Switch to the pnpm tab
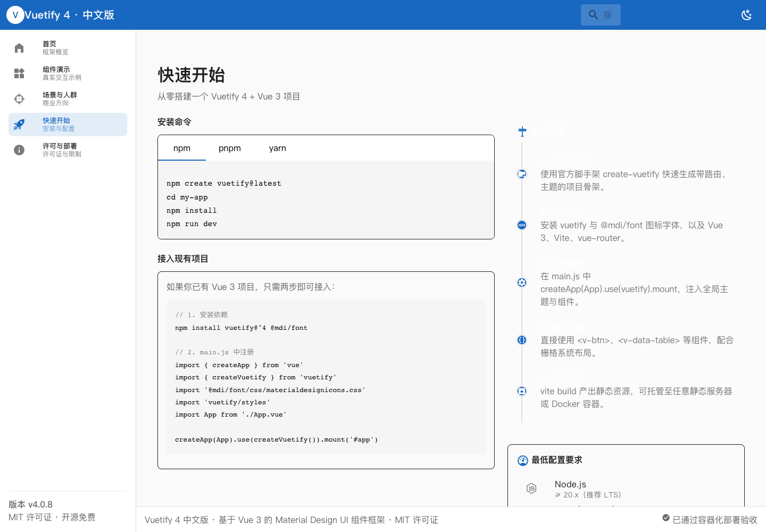Screen dimensions: 766x532 [230, 148]
